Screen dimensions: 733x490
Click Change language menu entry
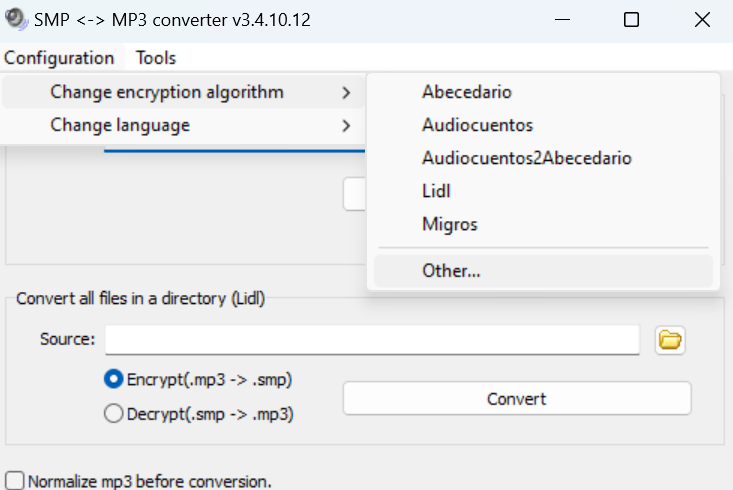120,126
